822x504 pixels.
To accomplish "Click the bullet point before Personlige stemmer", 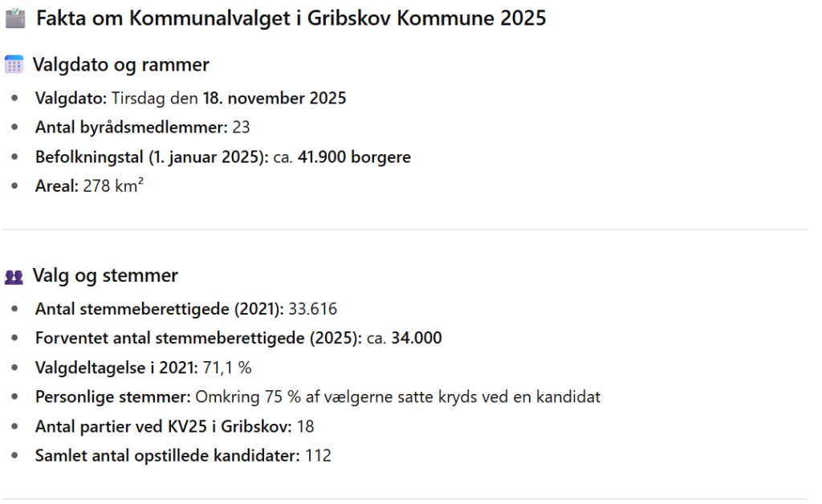I will tap(15, 397).
